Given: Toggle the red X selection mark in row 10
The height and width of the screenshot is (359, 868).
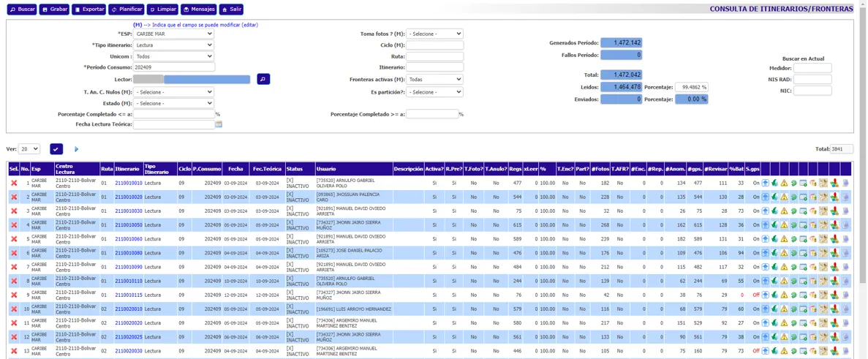Looking at the screenshot, I should [x=14, y=309].
